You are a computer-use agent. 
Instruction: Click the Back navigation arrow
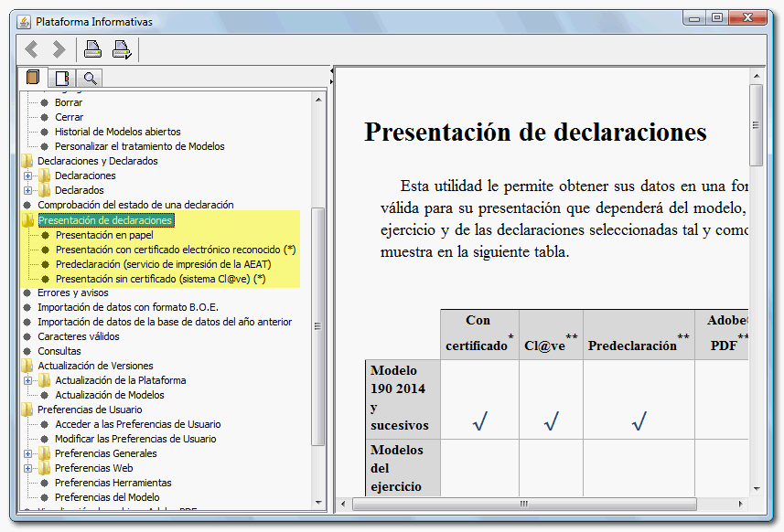click(x=31, y=49)
